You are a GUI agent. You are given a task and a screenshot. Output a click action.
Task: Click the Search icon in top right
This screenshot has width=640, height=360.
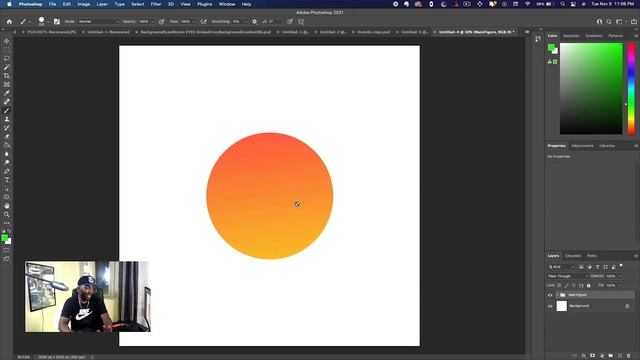[x=609, y=22]
